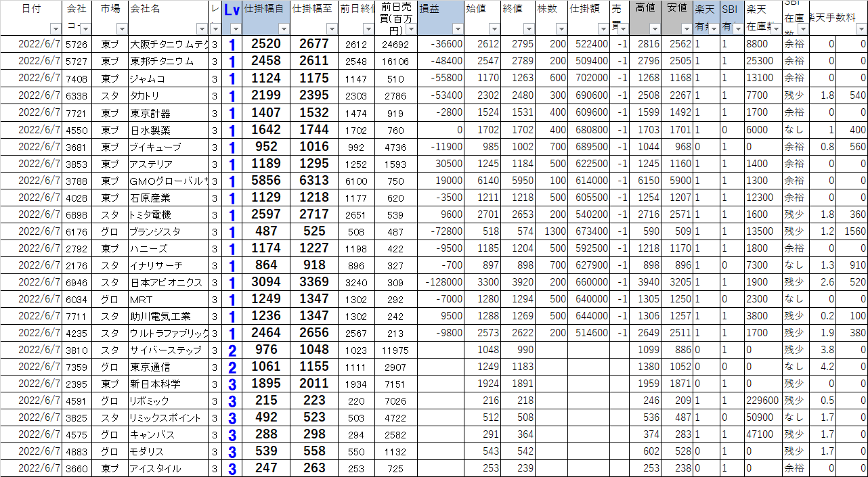
Task: Open the 日付 column filter dropdown
Action: tap(56, 29)
